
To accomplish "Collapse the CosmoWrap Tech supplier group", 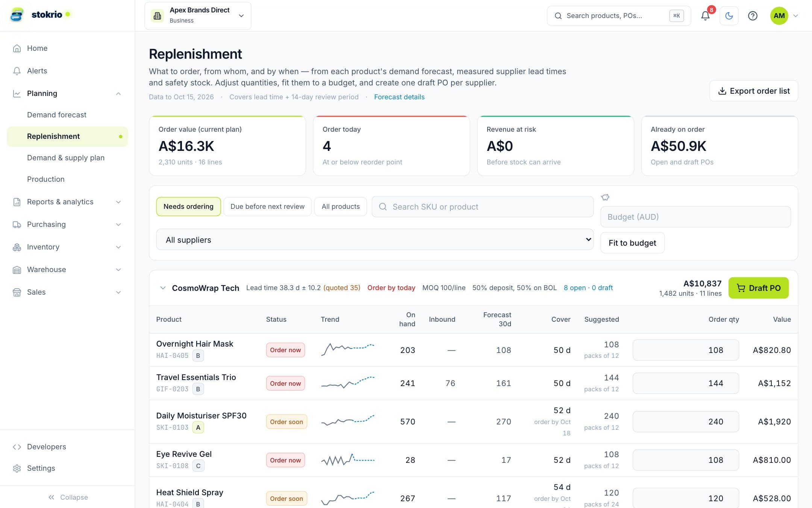I will pos(163,288).
